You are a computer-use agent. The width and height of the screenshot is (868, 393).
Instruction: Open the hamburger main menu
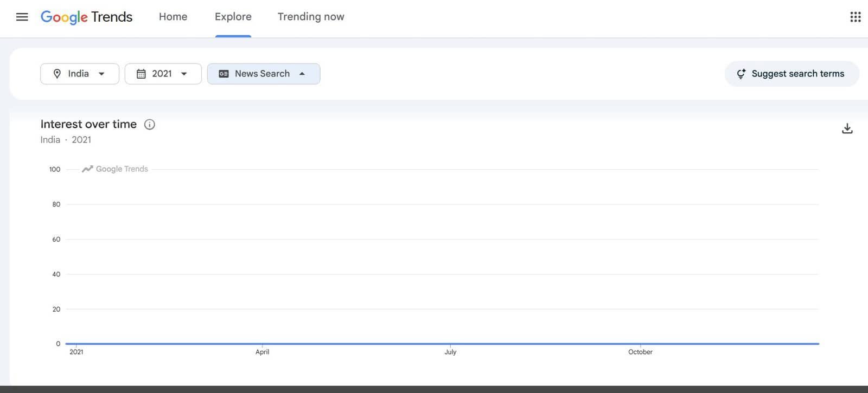[22, 17]
